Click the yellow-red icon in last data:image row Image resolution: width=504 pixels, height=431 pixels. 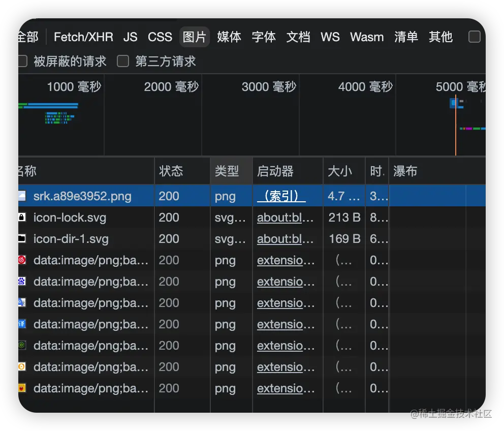point(22,388)
